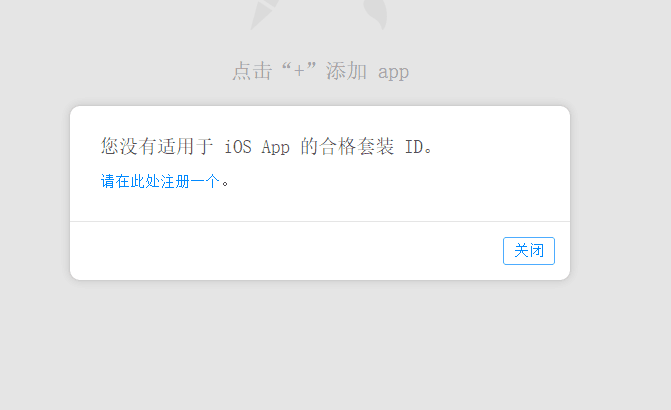
Task: Click the 点击 "+" 添加 app hint text
Action: pos(321,71)
